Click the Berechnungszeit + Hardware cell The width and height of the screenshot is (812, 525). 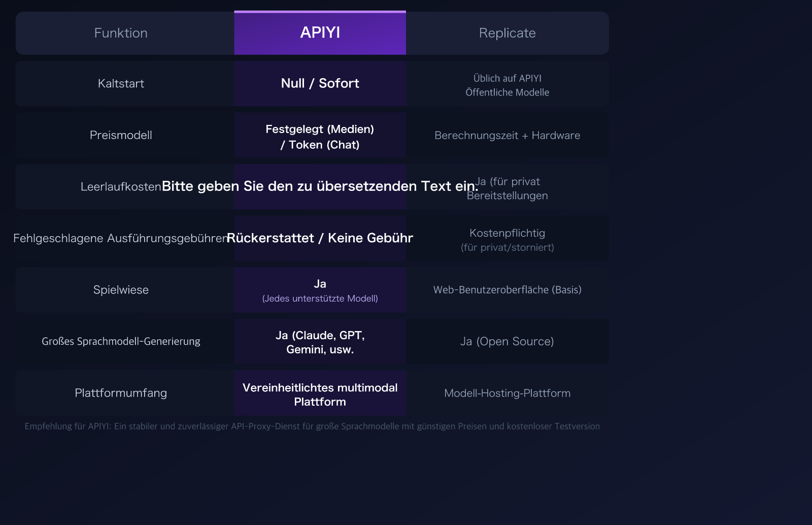pos(507,135)
